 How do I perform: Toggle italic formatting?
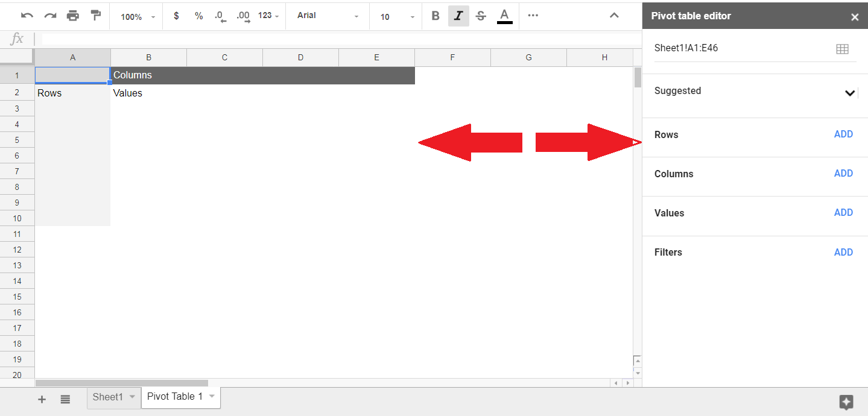(x=458, y=16)
